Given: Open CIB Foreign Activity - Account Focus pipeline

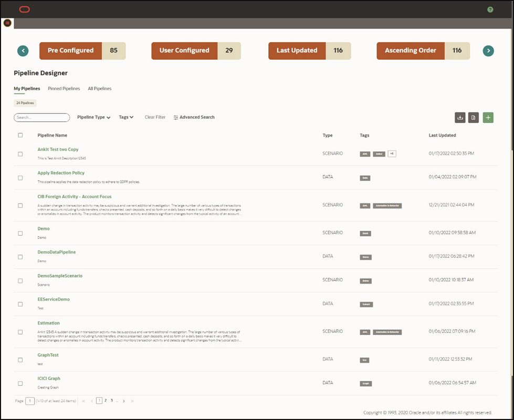Looking at the screenshot, I should coord(75,197).
